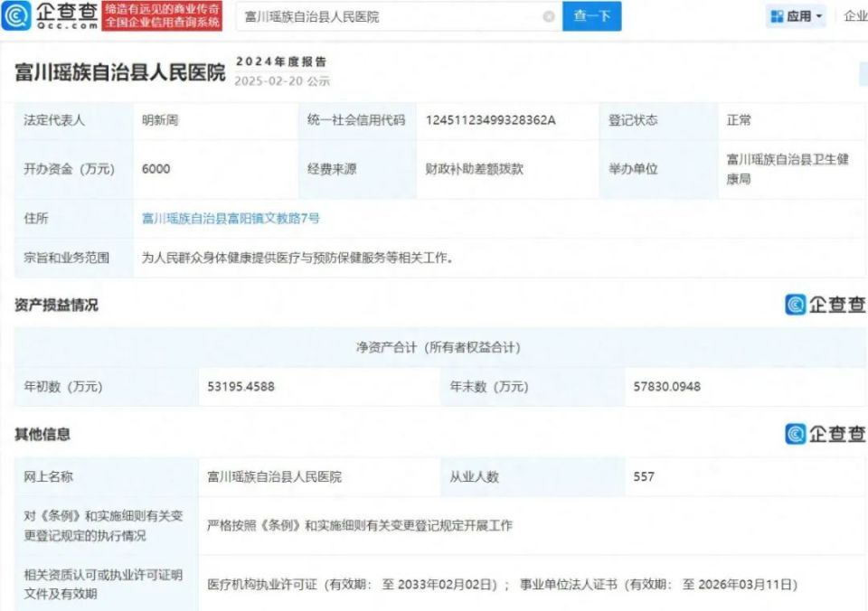Click legal representative name 明新周
This screenshot has width=868, height=611.
tap(160, 119)
